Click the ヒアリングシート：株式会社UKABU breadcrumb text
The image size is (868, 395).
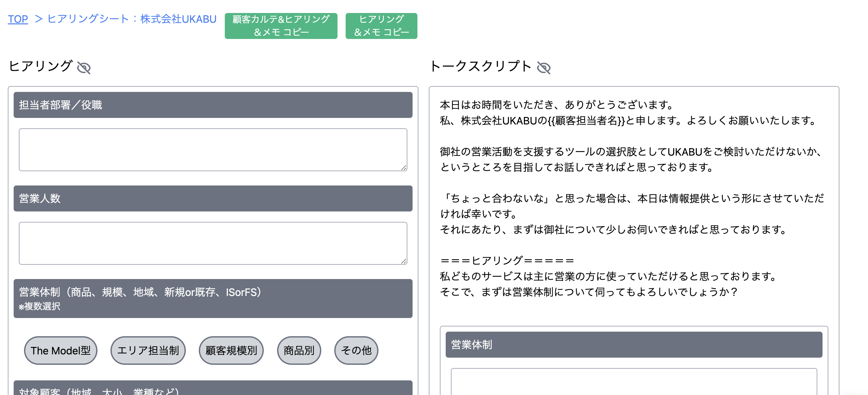click(132, 19)
